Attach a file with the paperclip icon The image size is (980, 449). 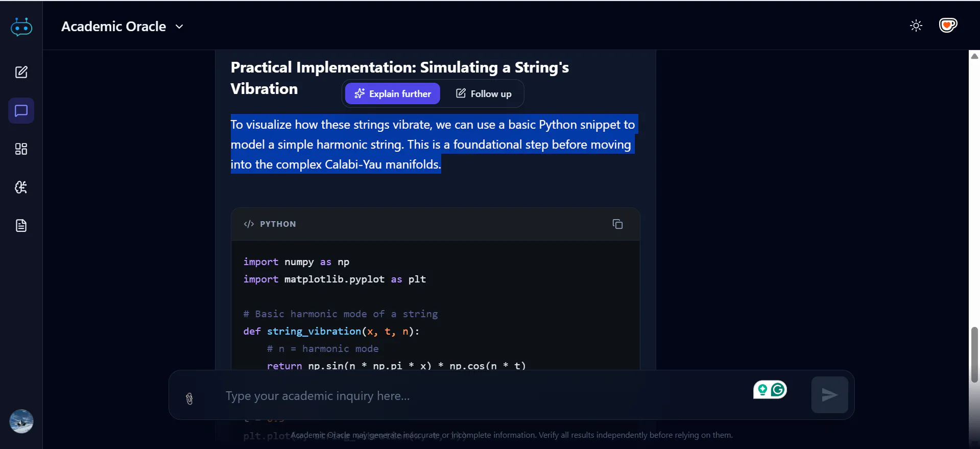point(189,398)
